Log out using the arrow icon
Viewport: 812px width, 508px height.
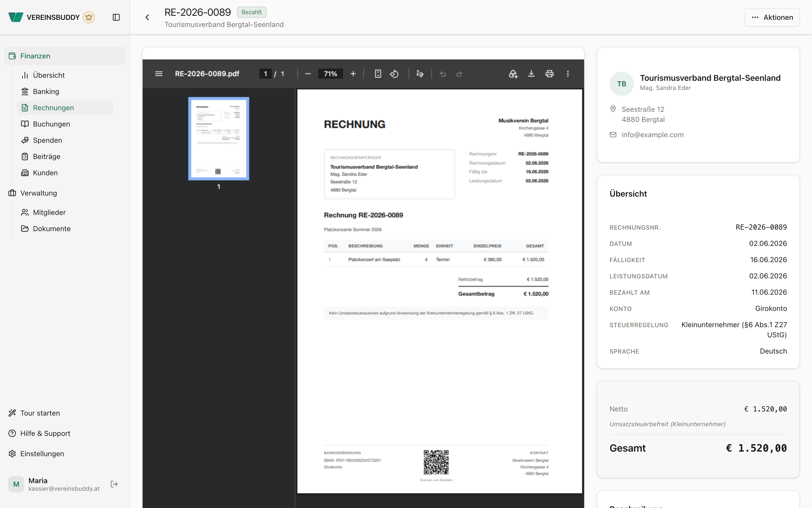coord(114,484)
